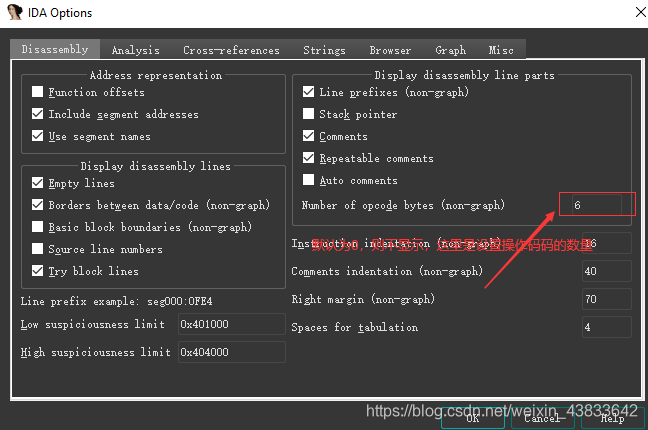Viewport: 648px width, 430px height.
Task: Disable Borders between data/code checkbox
Action: (38, 205)
